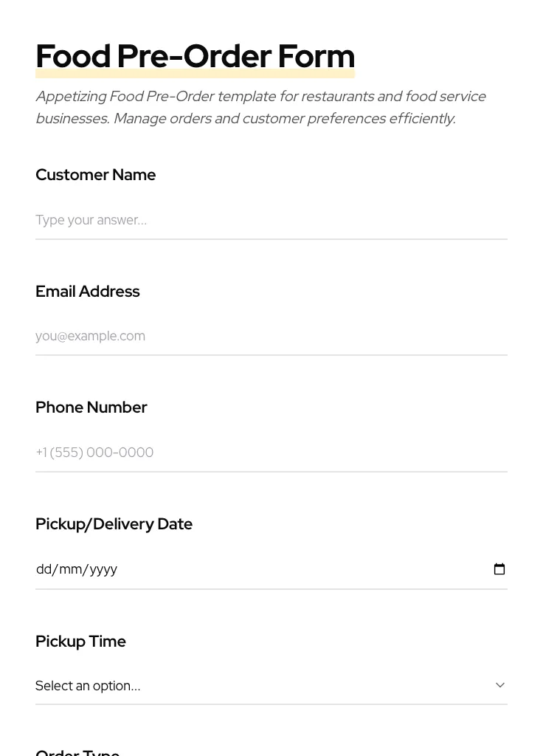Expand the Pickup Time chevron arrow
The height and width of the screenshot is (756, 543).
[500, 685]
